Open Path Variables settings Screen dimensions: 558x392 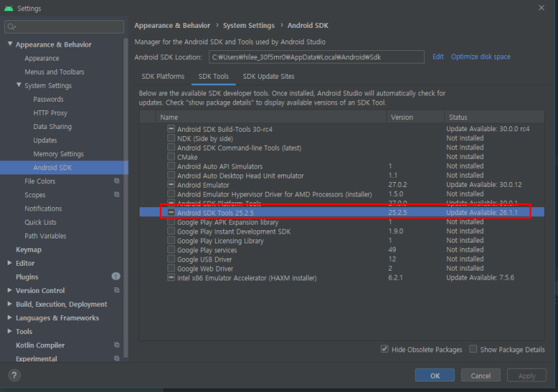tap(45, 236)
